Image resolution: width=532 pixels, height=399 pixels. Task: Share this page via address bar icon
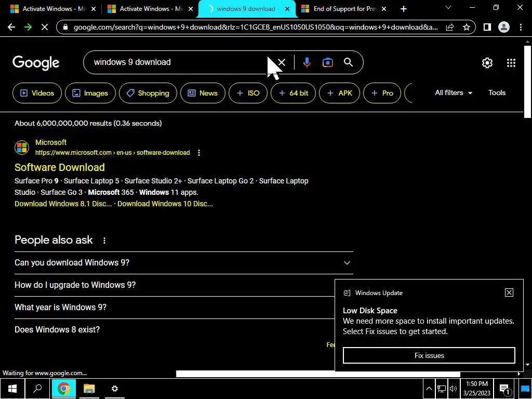tap(450, 27)
